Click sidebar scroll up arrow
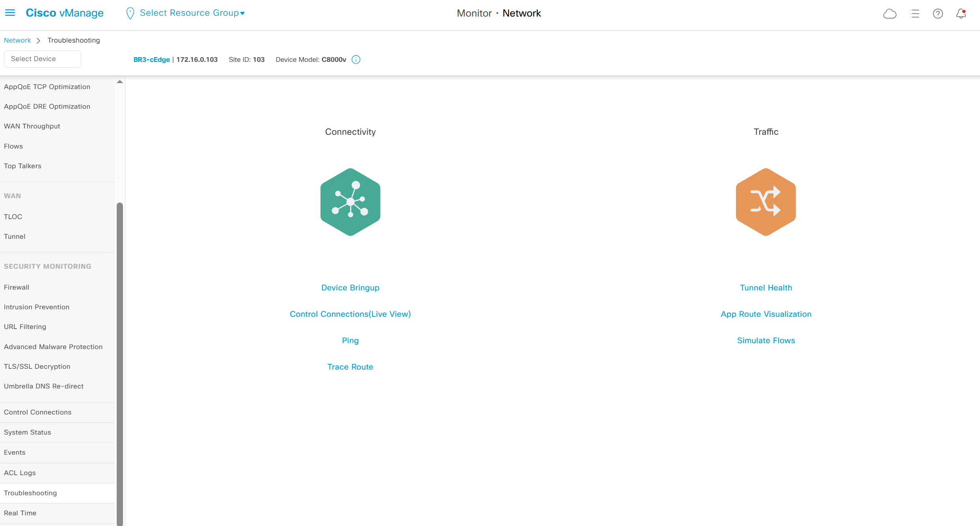Viewport: 980px width, 526px height. (120, 82)
